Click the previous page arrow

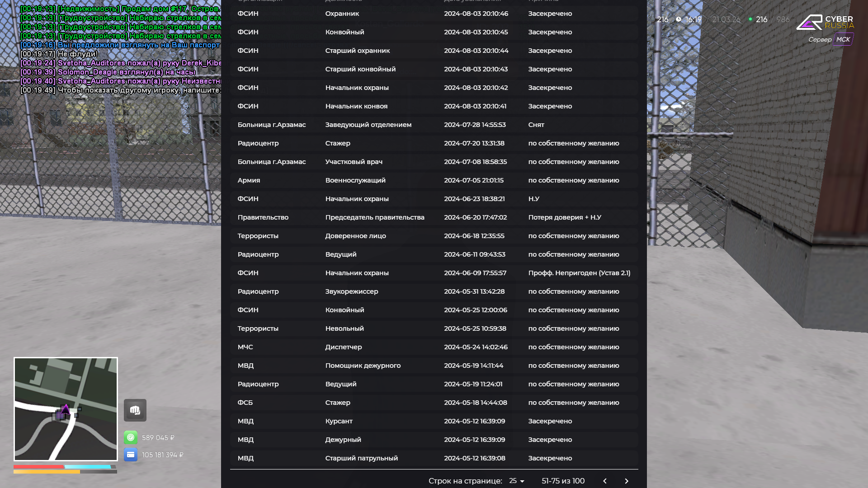605,481
